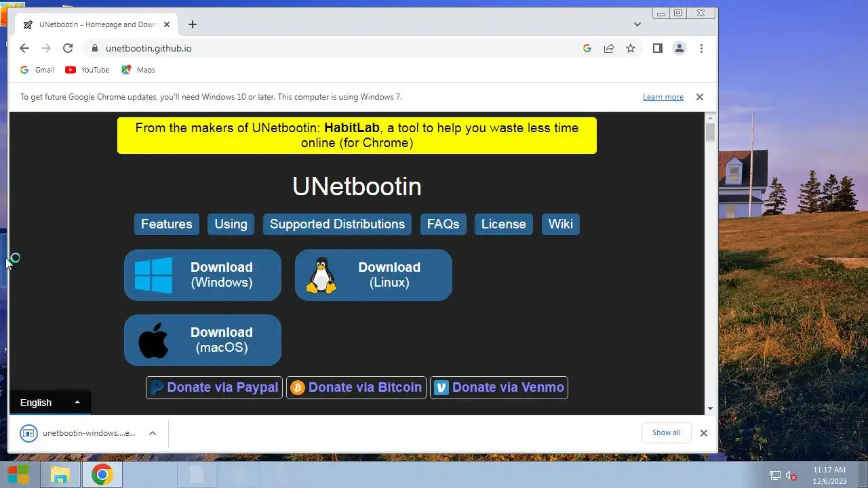Open Supported Distributions section
Screen dimensions: 868x488
337,224
